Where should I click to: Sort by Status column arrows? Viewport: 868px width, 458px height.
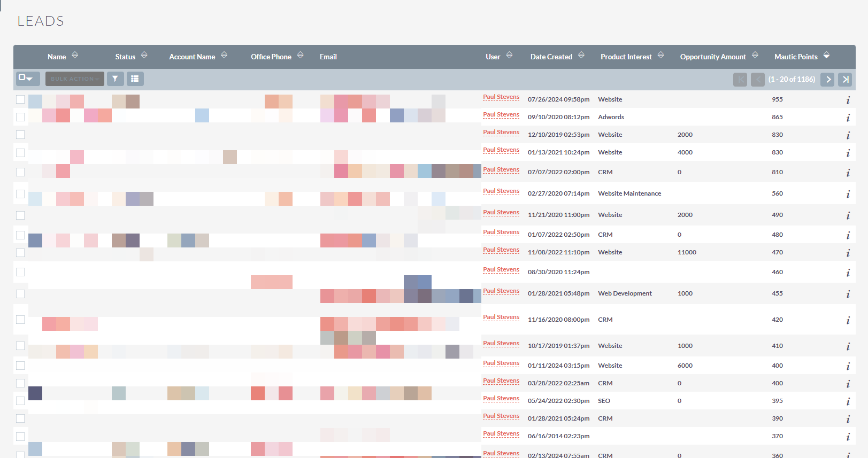click(x=144, y=55)
